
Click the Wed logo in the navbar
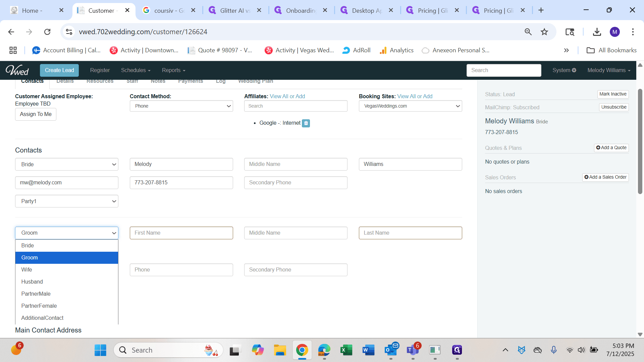[17, 70]
